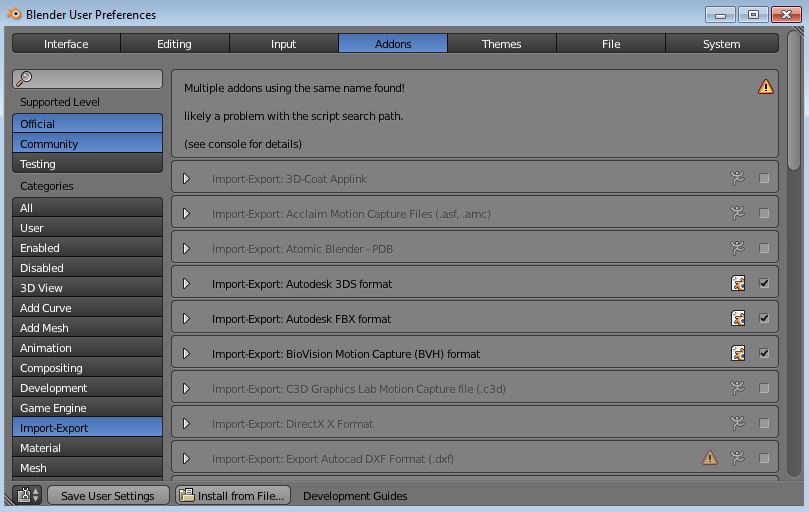Select Game Engine category
This screenshot has width=809, height=512.
(87, 408)
